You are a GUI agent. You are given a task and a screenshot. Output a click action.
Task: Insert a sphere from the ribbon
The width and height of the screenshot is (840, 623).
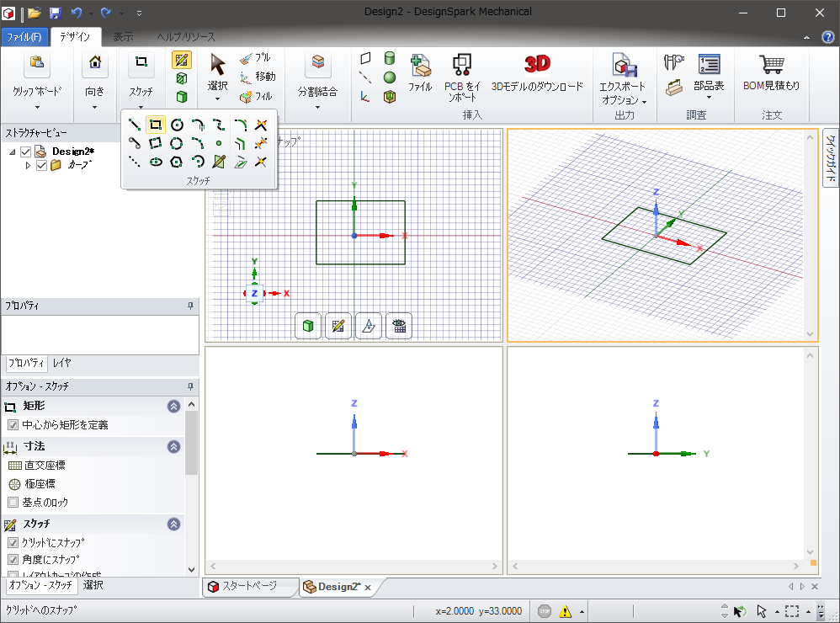point(390,77)
